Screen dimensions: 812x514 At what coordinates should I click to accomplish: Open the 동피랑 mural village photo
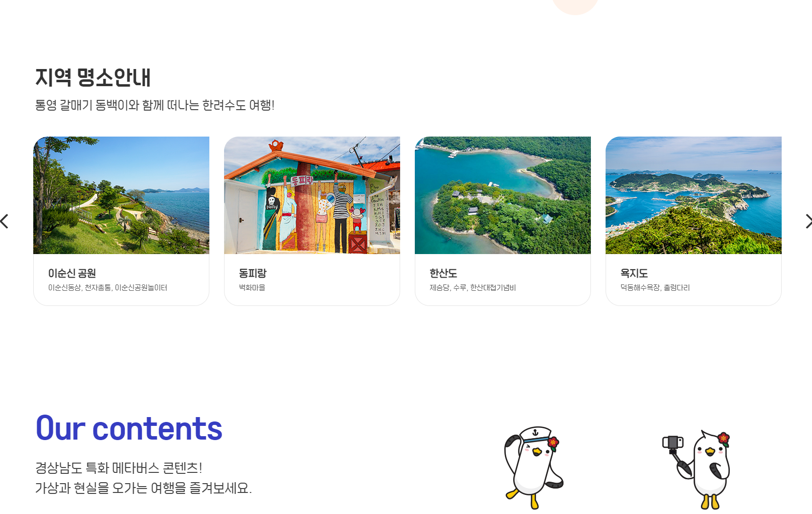click(312, 195)
